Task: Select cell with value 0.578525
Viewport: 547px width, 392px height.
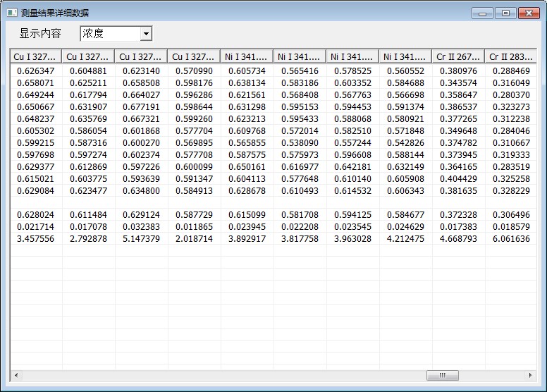Action: click(x=352, y=71)
